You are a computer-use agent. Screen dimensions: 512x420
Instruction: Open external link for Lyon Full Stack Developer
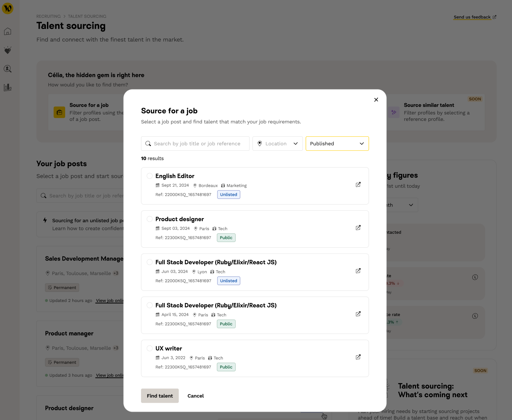coord(358,271)
